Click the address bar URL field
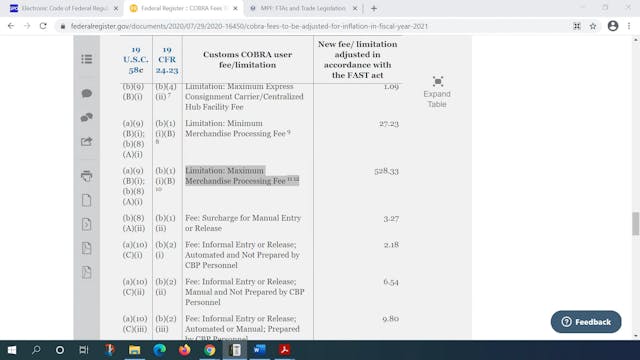Image resolution: width=640 pixels, height=360 pixels. (249, 26)
